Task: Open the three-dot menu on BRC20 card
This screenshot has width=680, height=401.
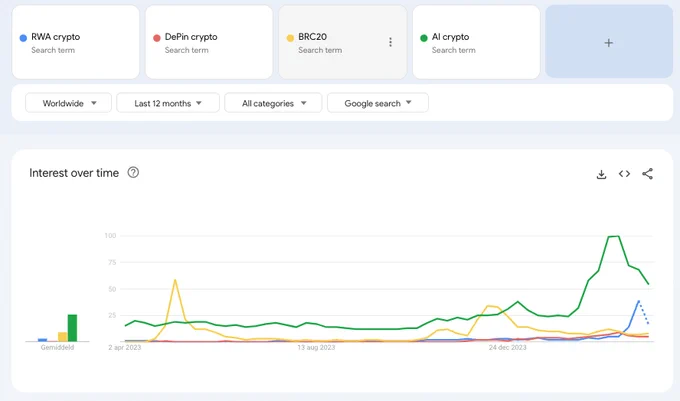Action: pyautogui.click(x=390, y=42)
